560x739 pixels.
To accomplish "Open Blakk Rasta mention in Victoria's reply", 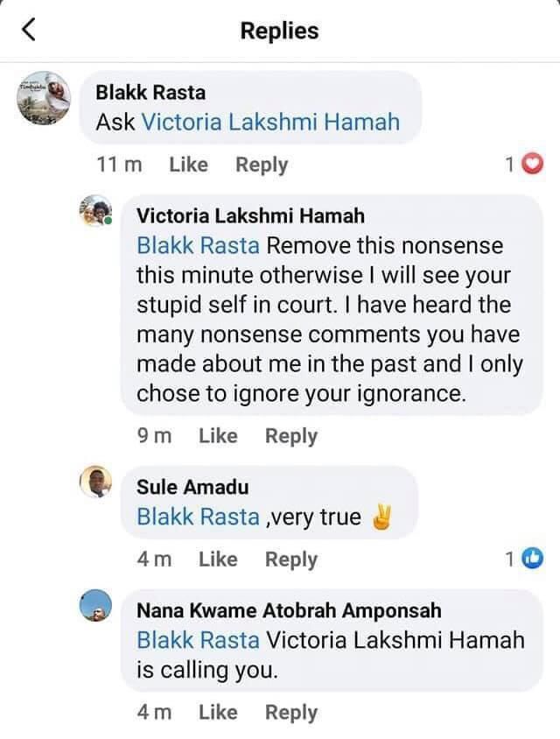I will pos(198,245).
